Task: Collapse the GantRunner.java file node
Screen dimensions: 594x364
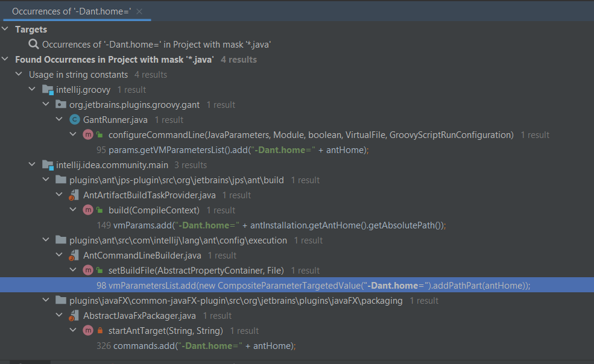Action: pos(59,119)
